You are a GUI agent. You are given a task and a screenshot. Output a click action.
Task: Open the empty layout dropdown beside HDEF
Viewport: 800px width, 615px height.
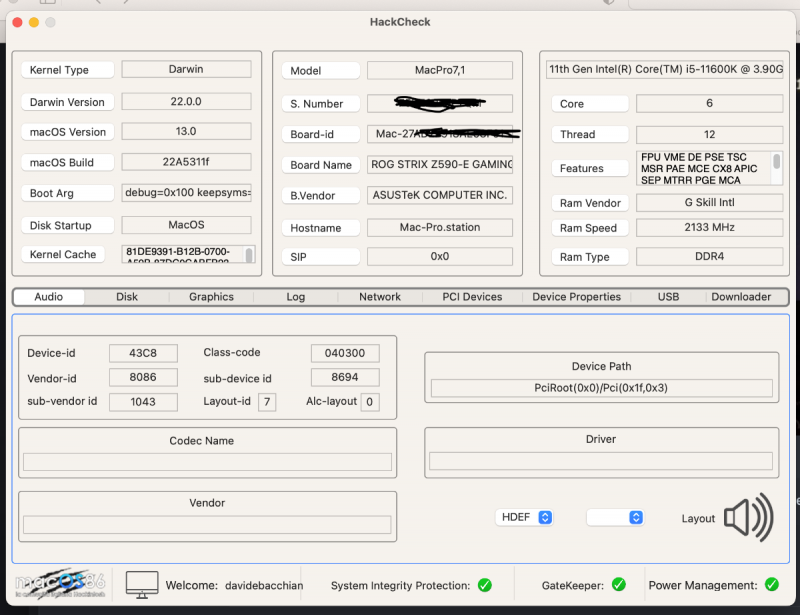(614, 517)
